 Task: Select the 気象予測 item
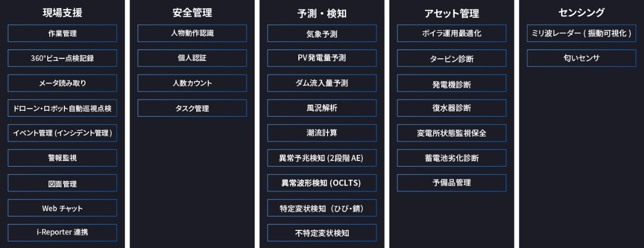click(322, 34)
